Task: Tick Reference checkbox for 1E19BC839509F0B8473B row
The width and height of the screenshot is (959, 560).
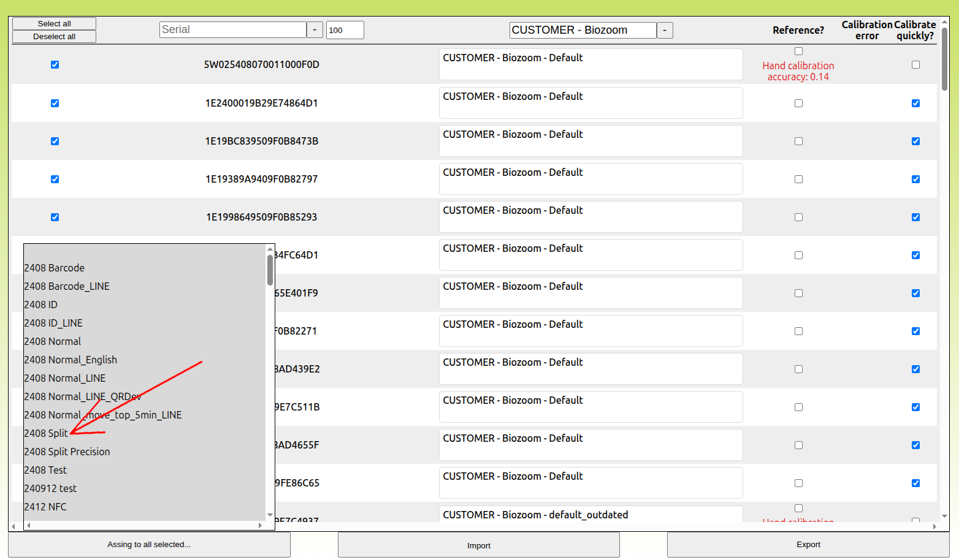Action: pyautogui.click(x=798, y=142)
